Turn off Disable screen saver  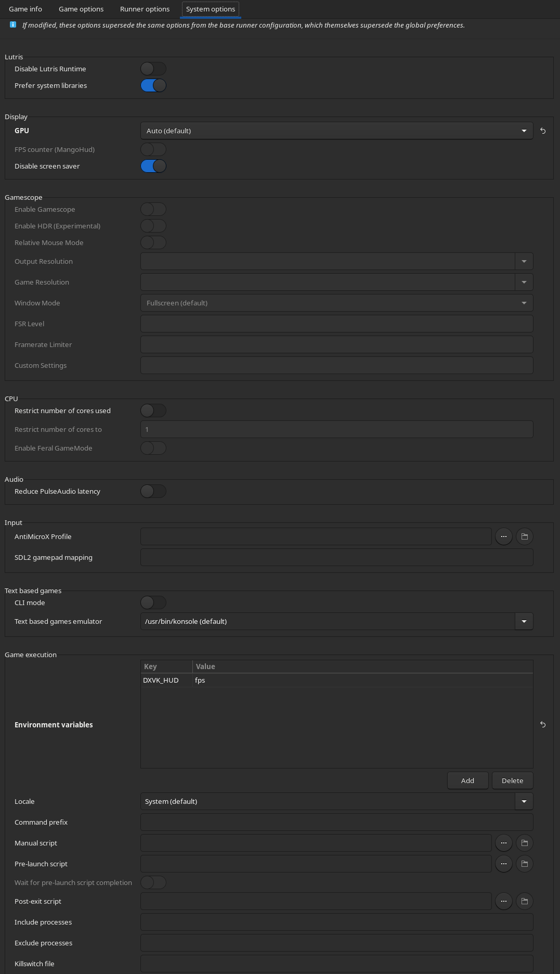click(x=153, y=166)
